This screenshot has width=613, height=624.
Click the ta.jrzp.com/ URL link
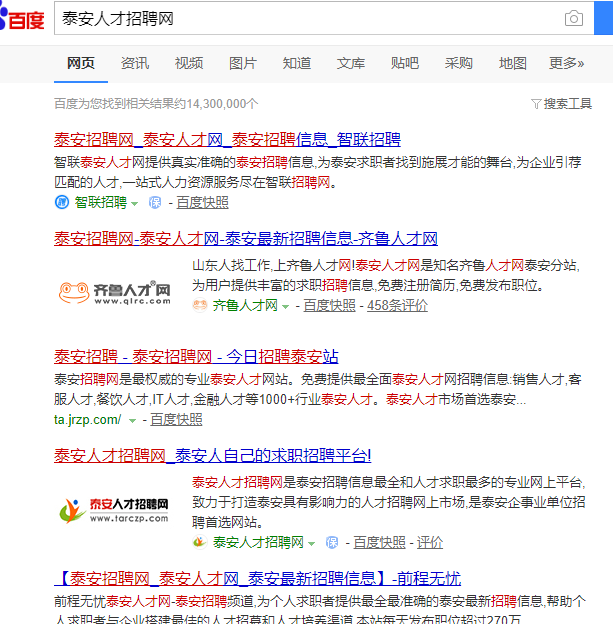[88, 419]
